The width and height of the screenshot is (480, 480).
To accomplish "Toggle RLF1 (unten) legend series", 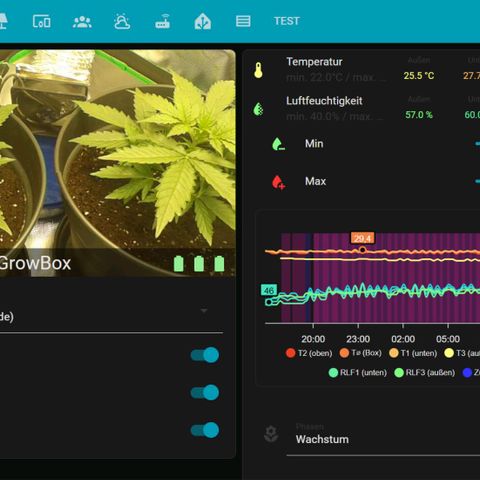I will (358, 372).
